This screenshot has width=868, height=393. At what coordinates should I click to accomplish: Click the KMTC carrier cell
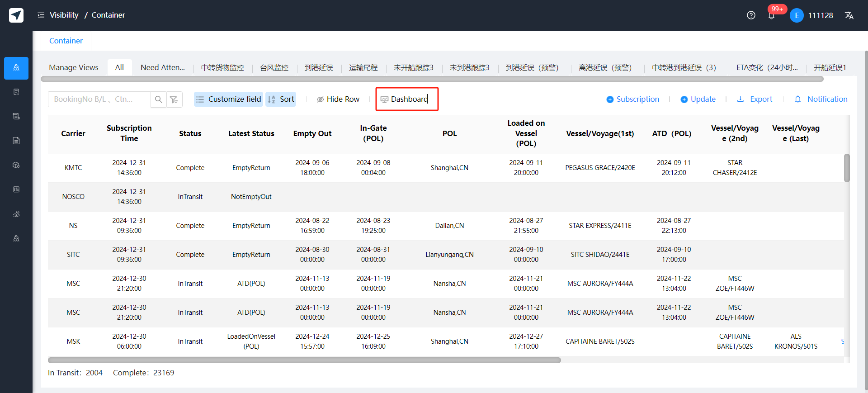pos(73,168)
